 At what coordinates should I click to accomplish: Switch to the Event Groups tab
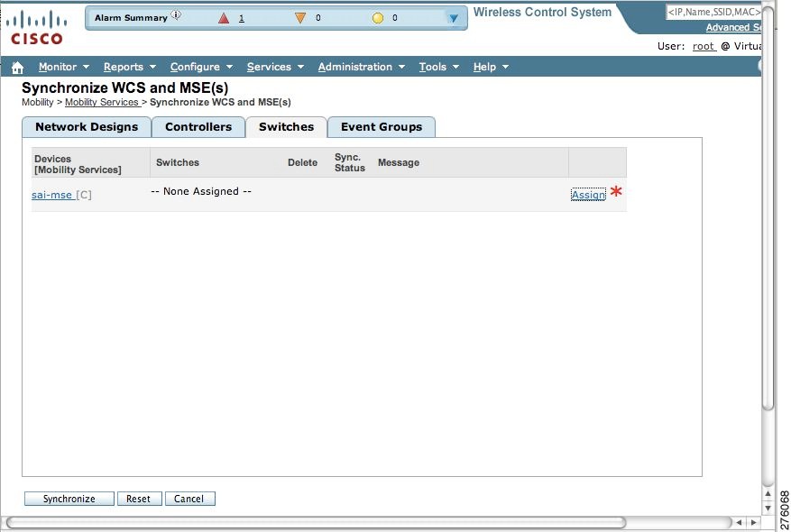(382, 127)
